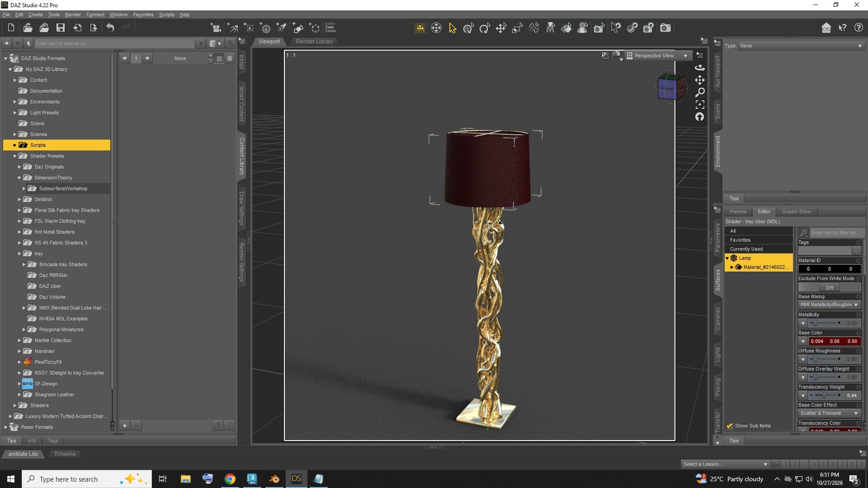Open the Scripts menu

166,14
